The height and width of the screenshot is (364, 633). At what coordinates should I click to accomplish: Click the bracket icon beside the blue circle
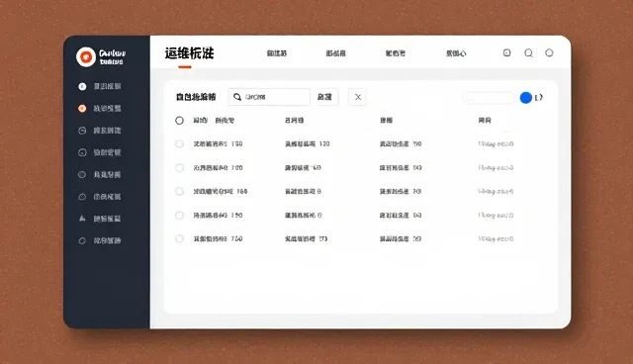[x=538, y=97]
